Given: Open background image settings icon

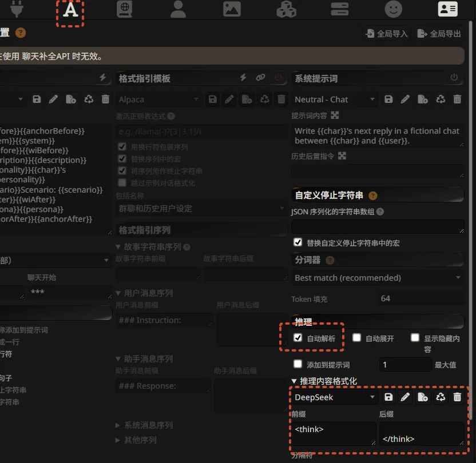Looking at the screenshot, I should pyautogui.click(x=232, y=9).
